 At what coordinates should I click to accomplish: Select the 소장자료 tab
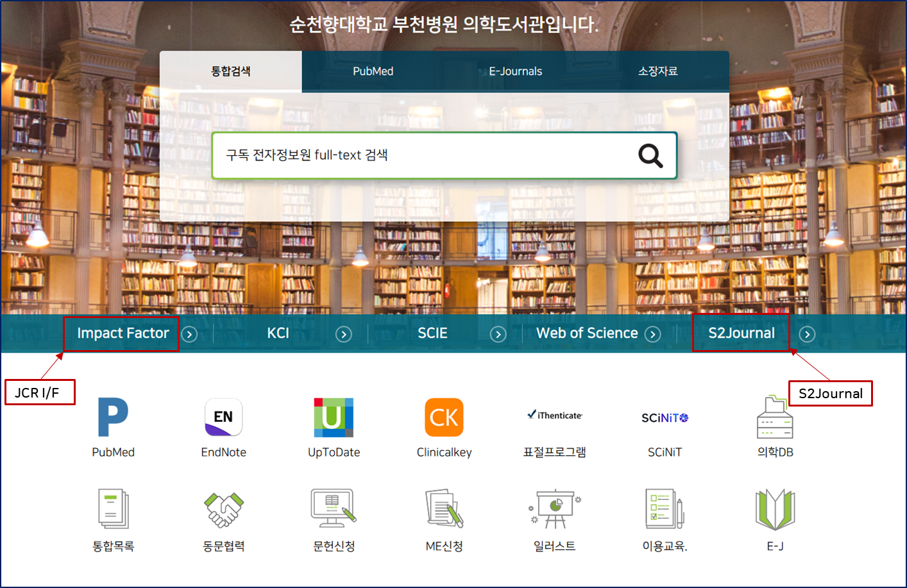tap(658, 71)
